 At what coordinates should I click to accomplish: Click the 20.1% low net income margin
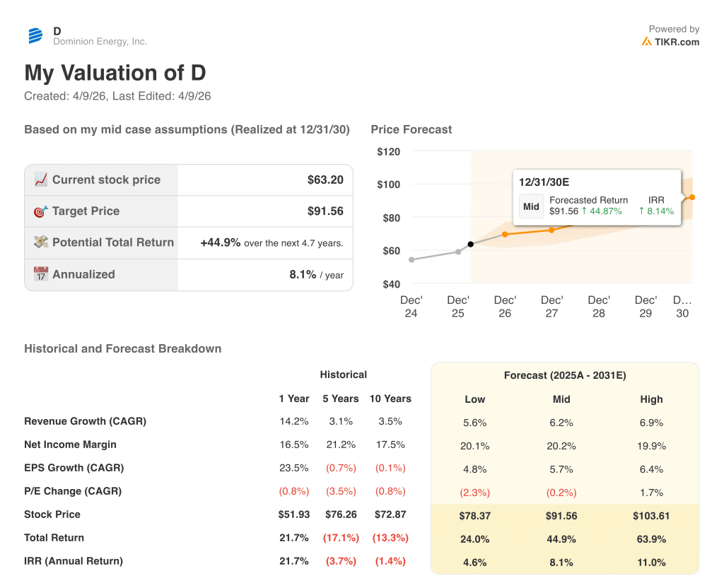click(474, 446)
